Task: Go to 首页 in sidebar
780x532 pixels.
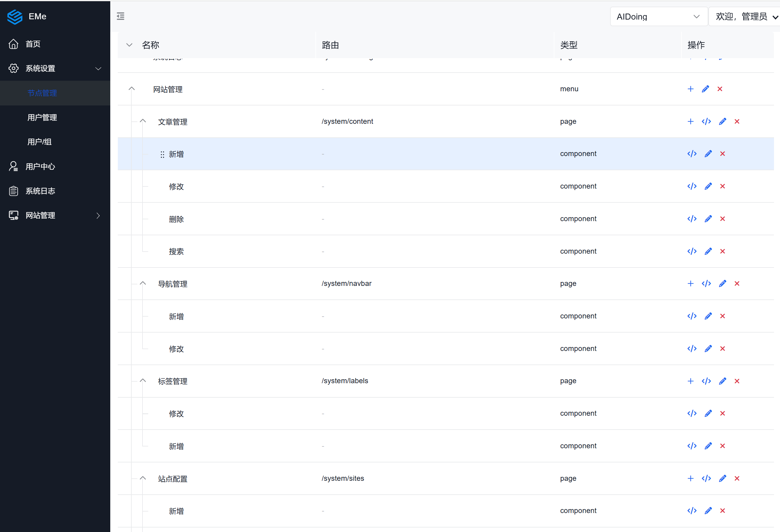Action: pyautogui.click(x=33, y=44)
